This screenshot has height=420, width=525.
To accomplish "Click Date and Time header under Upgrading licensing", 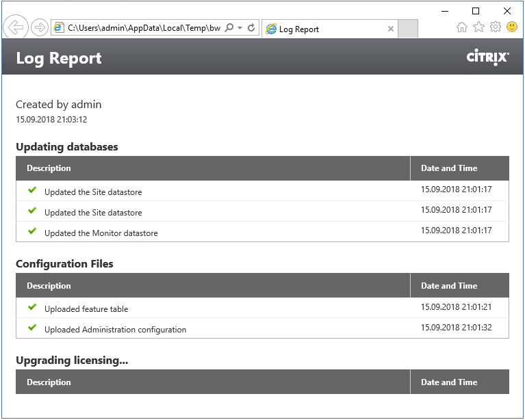I will click(449, 382).
